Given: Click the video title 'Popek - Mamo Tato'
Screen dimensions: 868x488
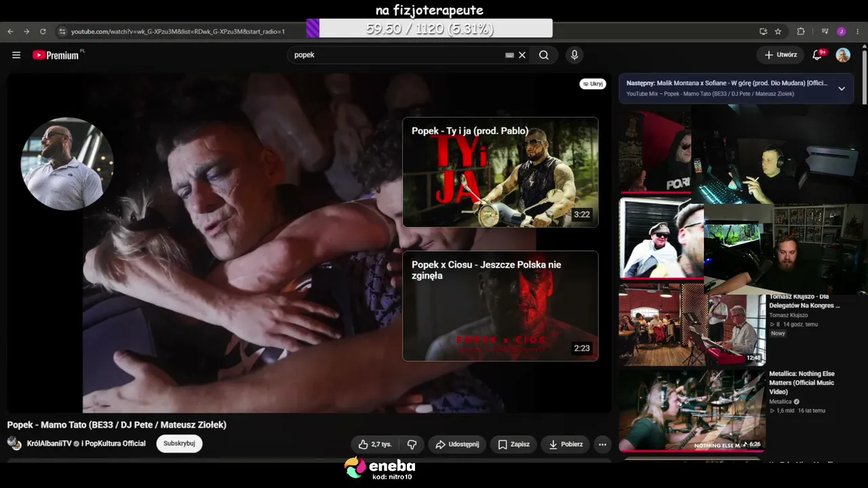Looking at the screenshot, I should 117,425.
